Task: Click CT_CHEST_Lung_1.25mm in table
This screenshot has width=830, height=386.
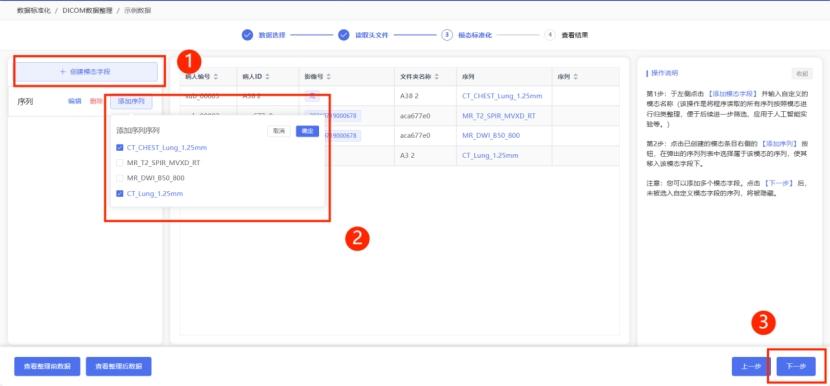Action: pyautogui.click(x=502, y=96)
